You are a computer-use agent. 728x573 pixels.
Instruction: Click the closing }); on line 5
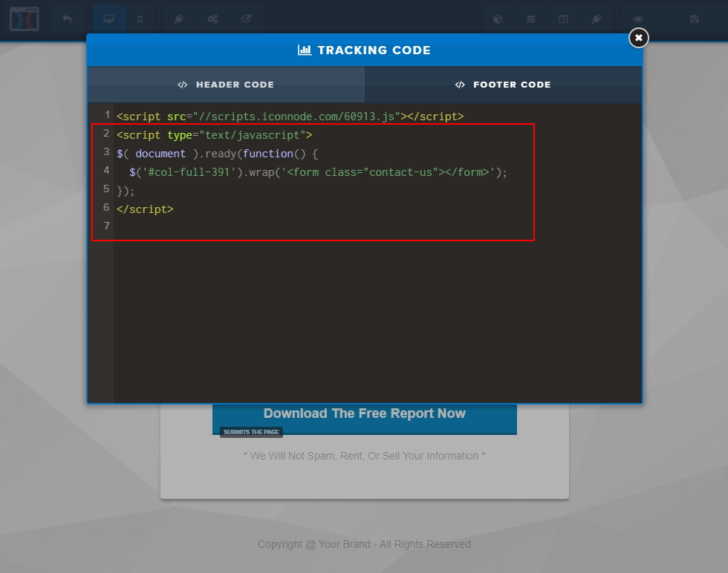(x=126, y=191)
